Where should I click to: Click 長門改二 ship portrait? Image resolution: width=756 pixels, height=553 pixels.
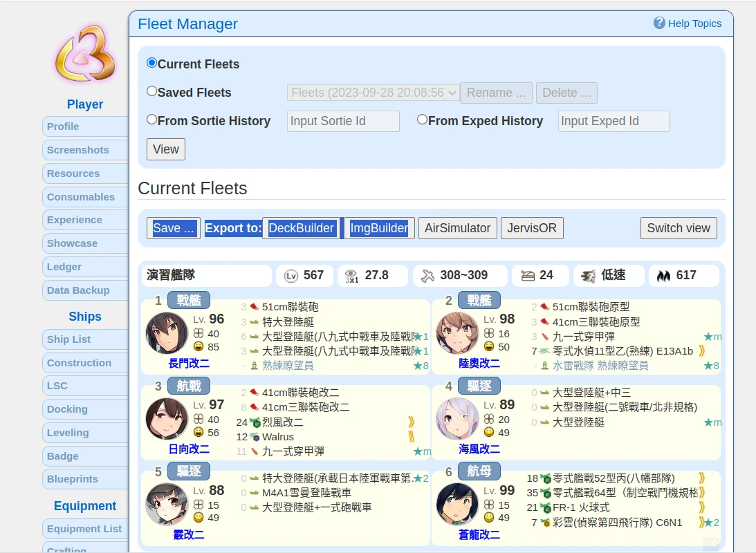click(167, 333)
